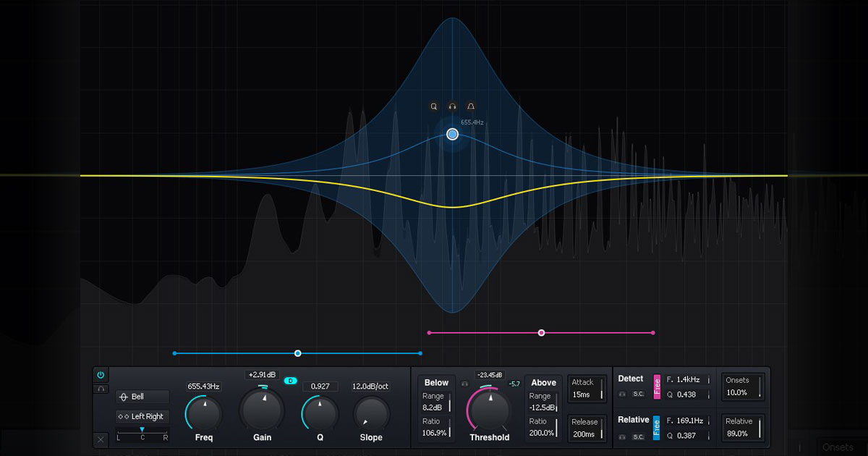Solo the band with the headphone icon under power
Screen dimensions: 868x456
[x=101, y=389]
